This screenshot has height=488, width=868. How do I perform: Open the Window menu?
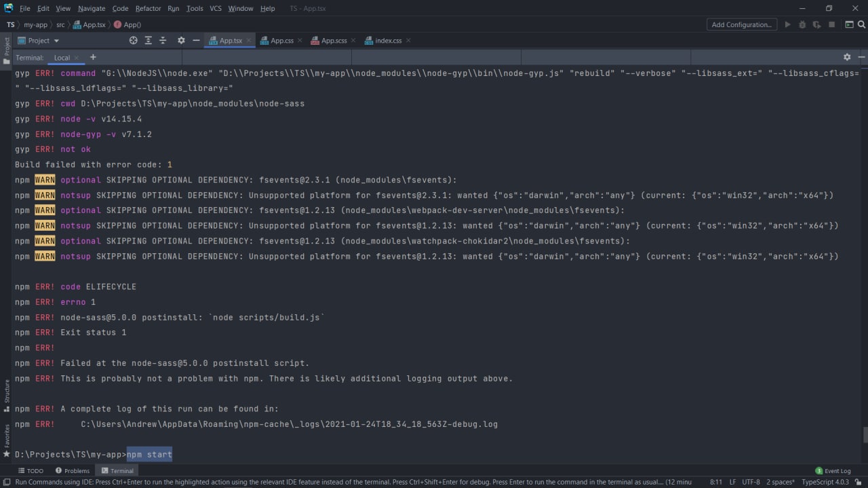(241, 8)
